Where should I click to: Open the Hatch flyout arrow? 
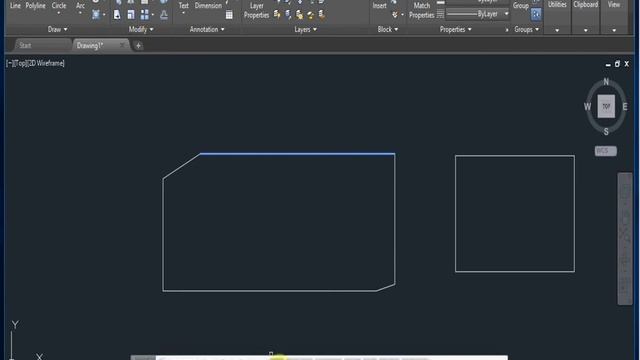pyautogui.click(x=104, y=15)
